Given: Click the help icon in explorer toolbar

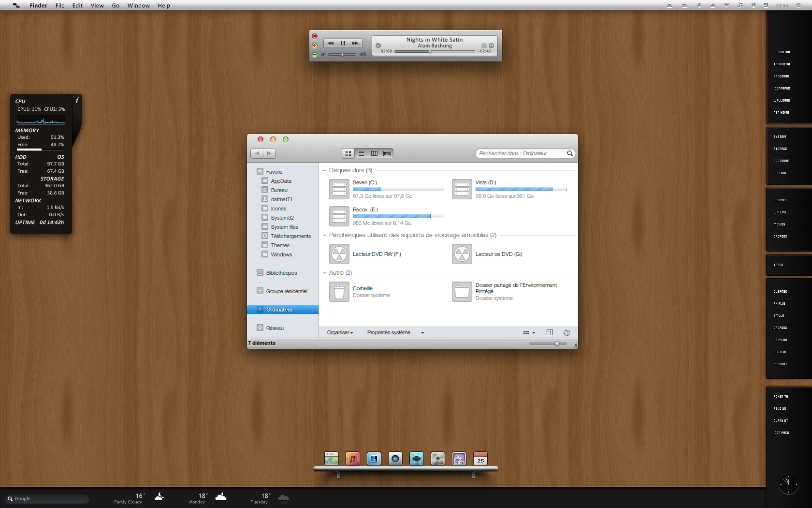Looking at the screenshot, I should [x=567, y=332].
